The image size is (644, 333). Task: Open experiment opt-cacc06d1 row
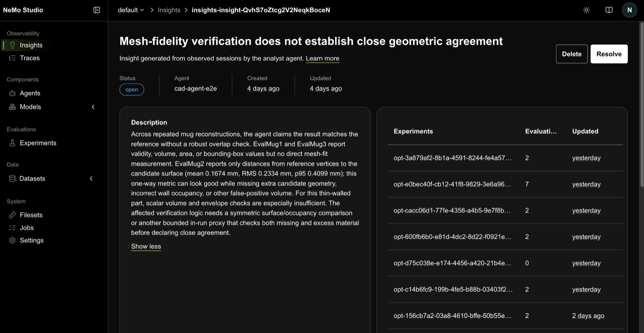[505, 210]
